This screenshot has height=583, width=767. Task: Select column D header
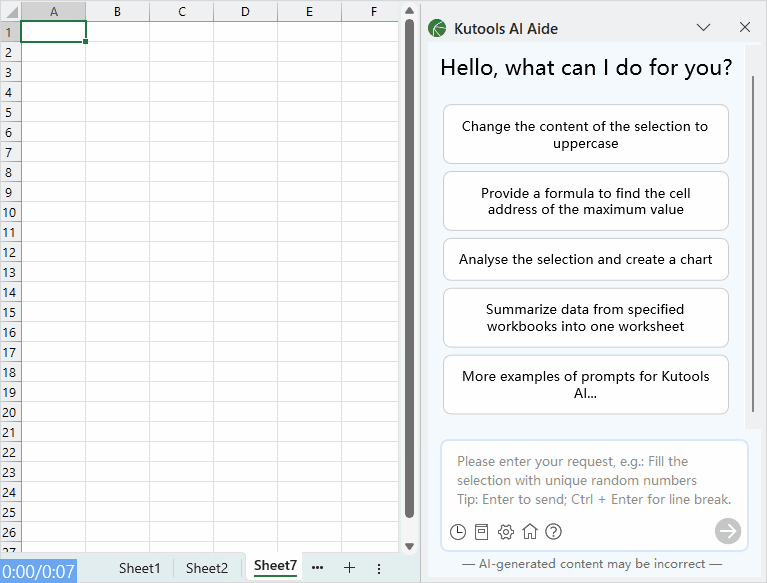pos(246,11)
